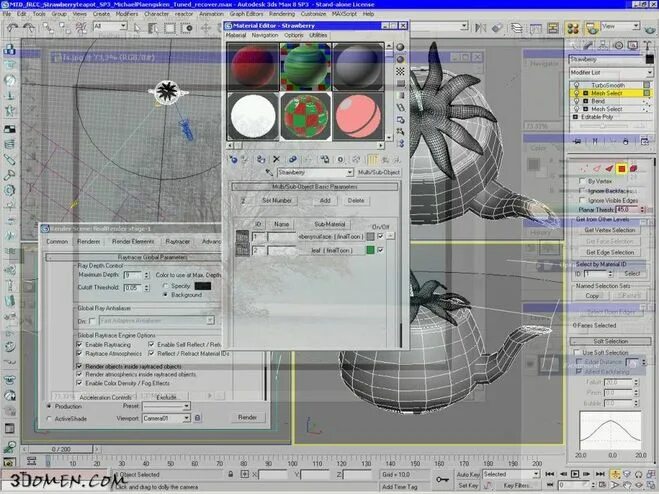659x494 pixels.
Task: Click Put to Library icon in Material Editor
Action: [324, 159]
